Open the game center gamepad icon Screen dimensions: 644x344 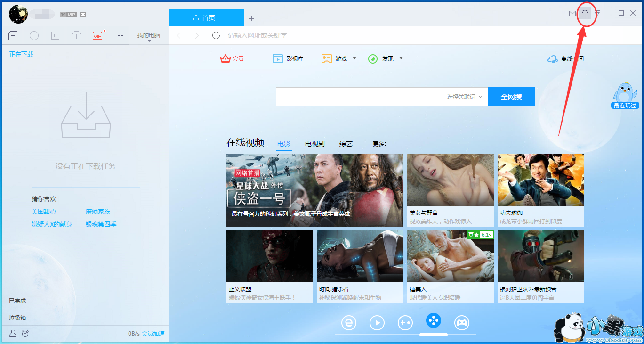click(x=462, y=322)
